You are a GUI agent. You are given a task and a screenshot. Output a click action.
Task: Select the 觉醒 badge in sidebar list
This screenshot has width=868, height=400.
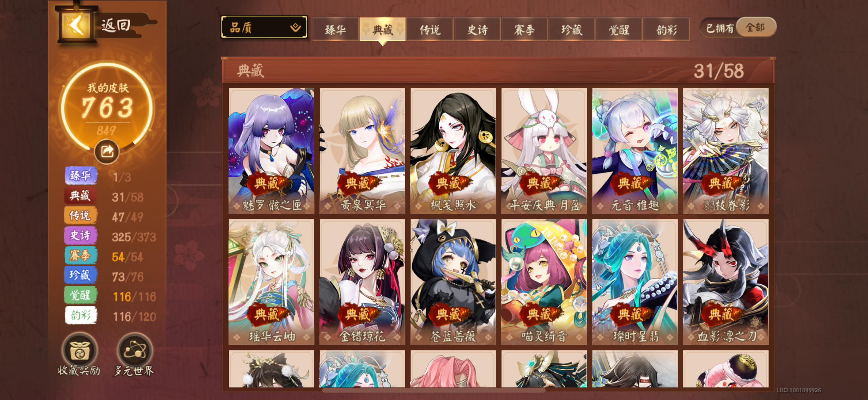pos(80,295)
